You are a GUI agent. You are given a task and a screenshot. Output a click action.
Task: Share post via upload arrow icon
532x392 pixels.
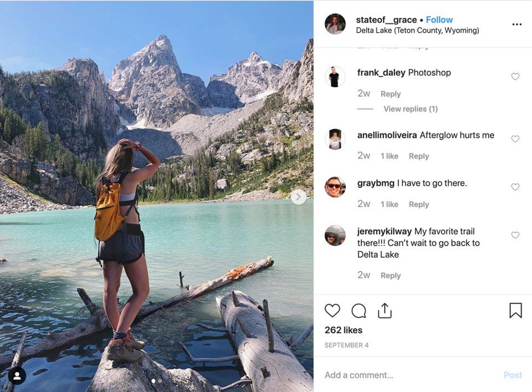[x=385, y=310]
